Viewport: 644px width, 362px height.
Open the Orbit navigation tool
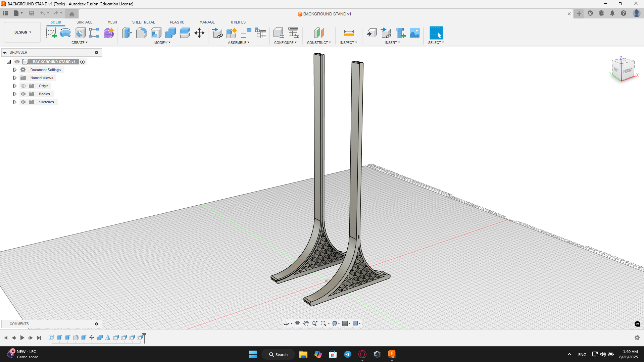286,323
